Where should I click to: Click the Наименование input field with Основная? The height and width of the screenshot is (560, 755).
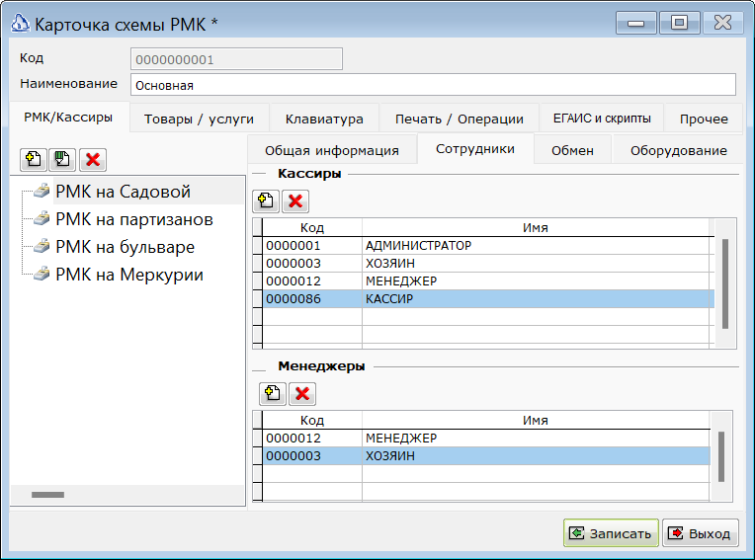[433, 85]
